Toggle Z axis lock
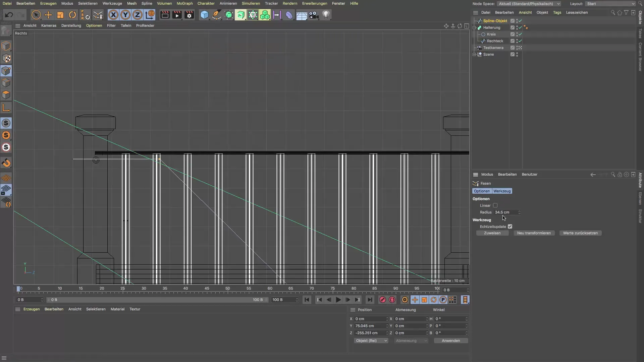 point(138,15)
